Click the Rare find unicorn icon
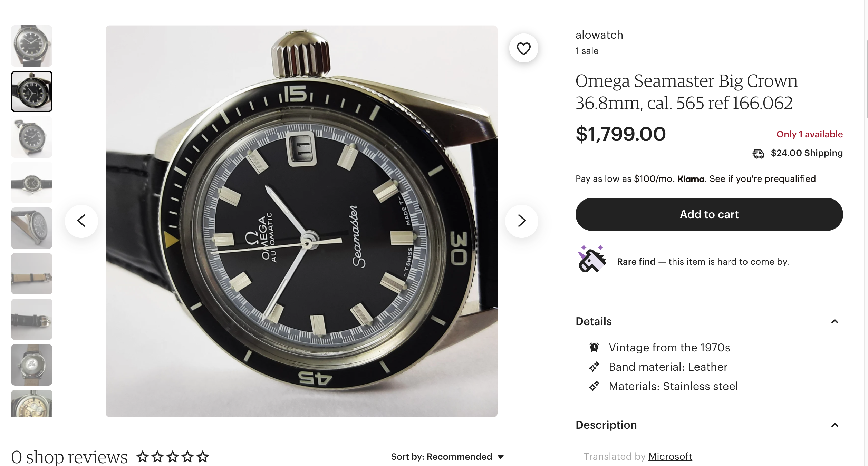Image resolution: width=868 pixels, height=466 pixels. (x=592, y=259)
